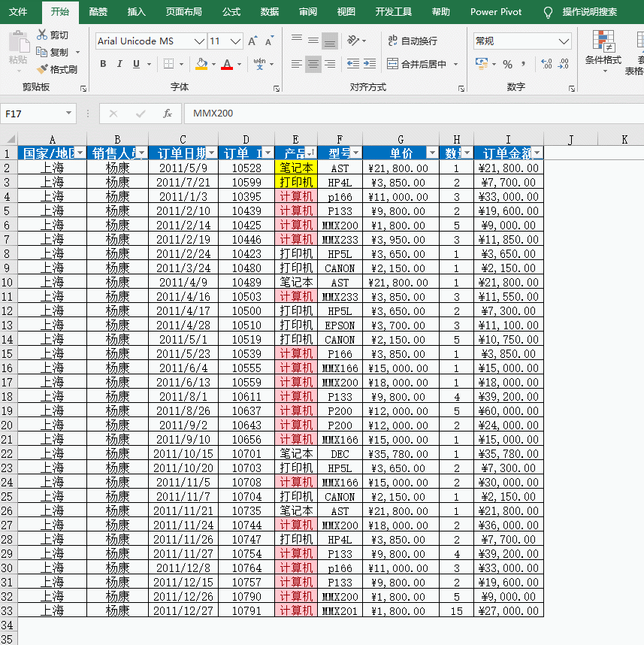Click the center alignment icon
Viewport: 644px width, 645px height.
[312, 64]
